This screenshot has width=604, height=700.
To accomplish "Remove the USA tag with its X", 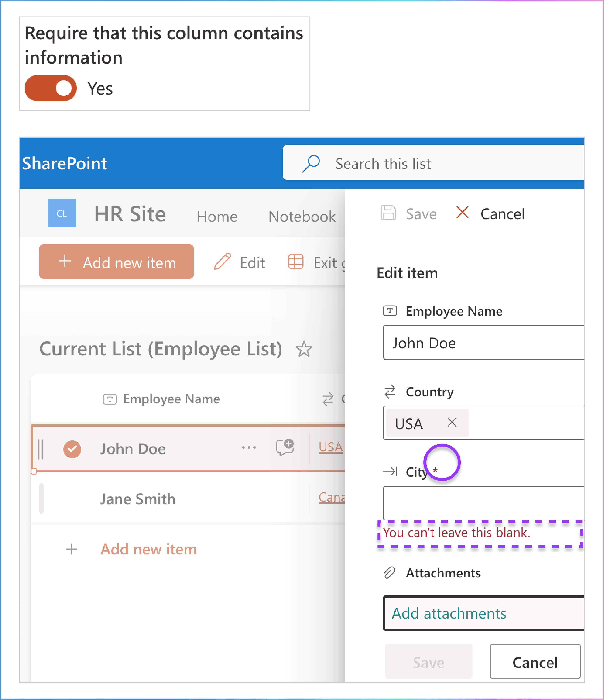I will click(452, 422).
